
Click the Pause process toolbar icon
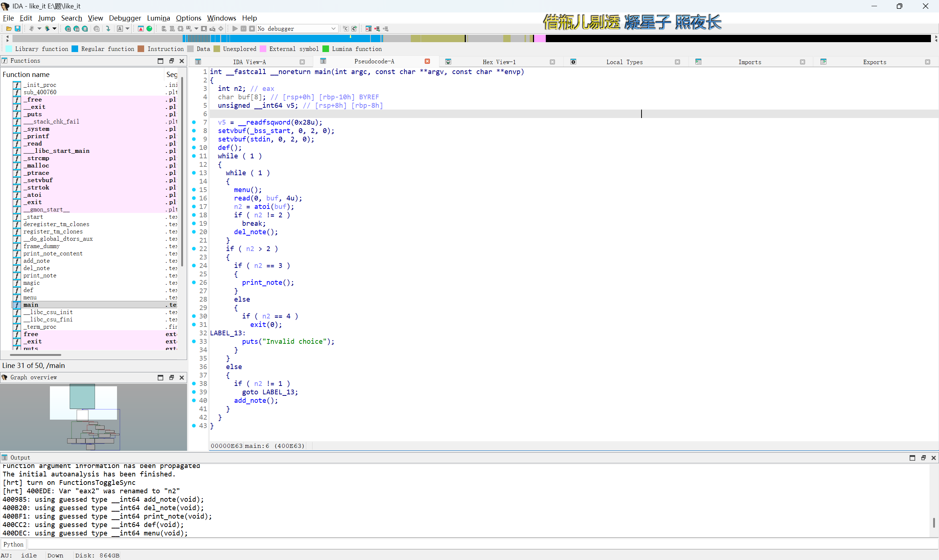[244, 29]
